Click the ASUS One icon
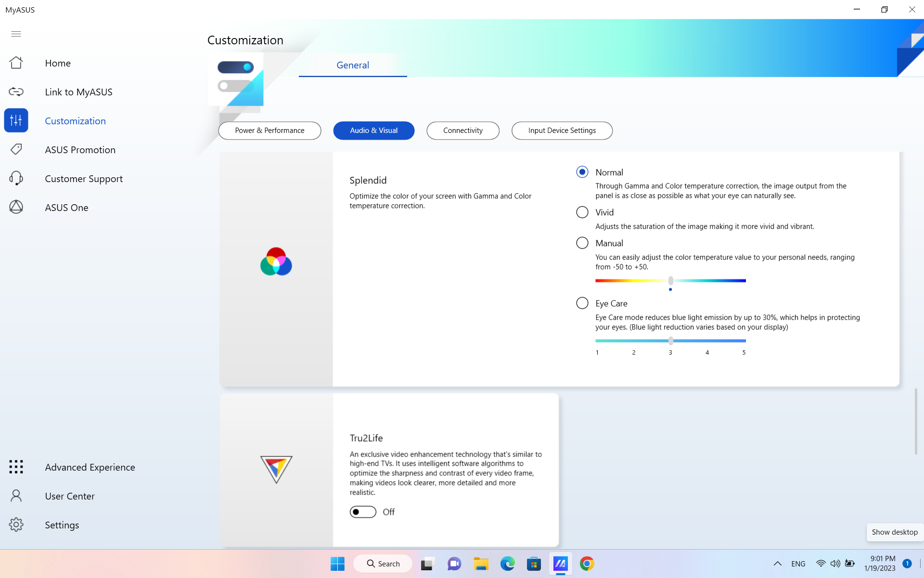The width and height of the screenshot is (924, 578). point(16,207)
